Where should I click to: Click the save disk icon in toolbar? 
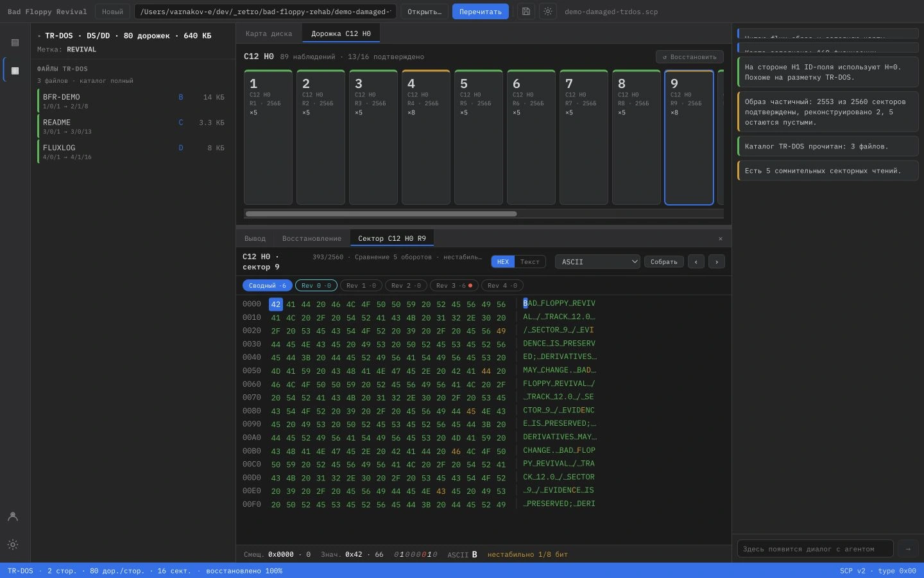(526, 12)
